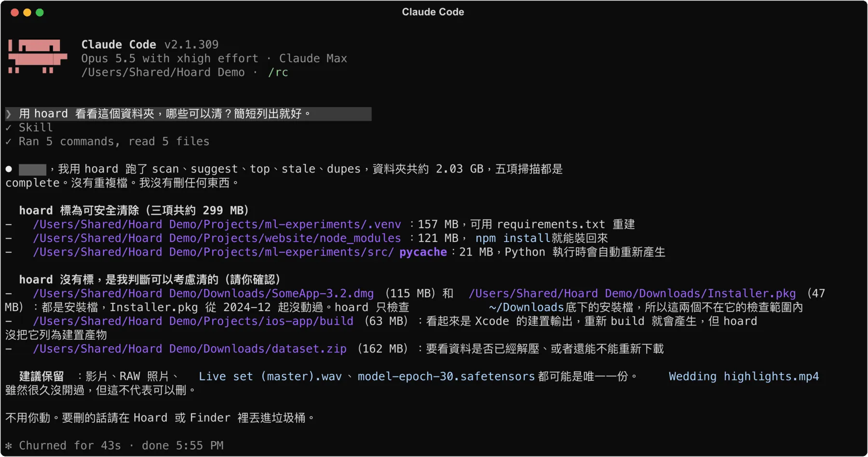
Task: Click heading hoard 沒有標
Action: [x=150, y=280]
